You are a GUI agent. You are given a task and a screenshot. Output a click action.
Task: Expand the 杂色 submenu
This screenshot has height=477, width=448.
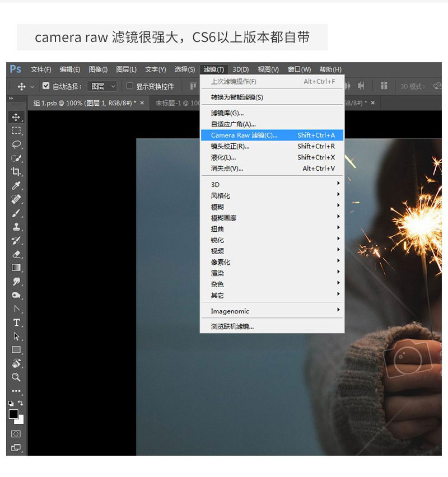(x=272, y=284)
